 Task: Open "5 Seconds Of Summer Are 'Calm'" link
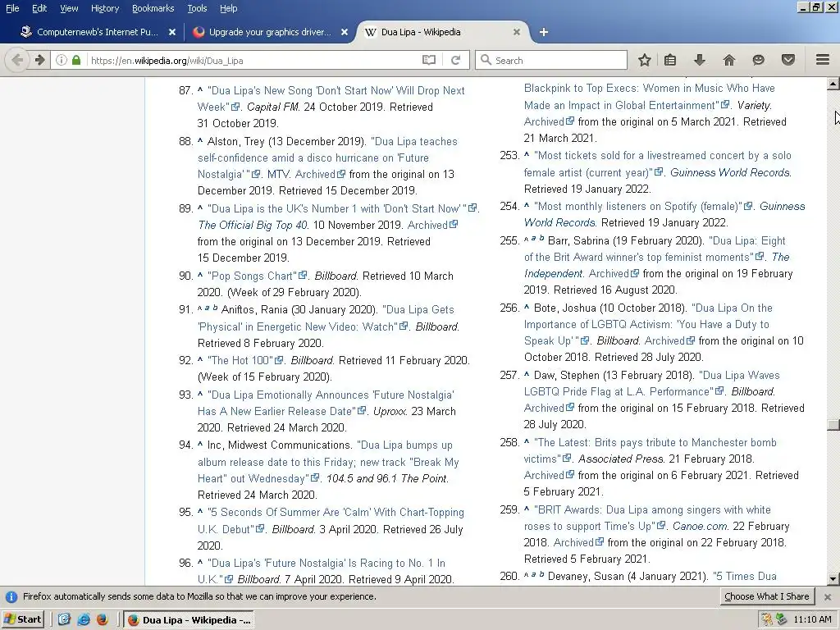pyautogui.click(x=331, y=521)
